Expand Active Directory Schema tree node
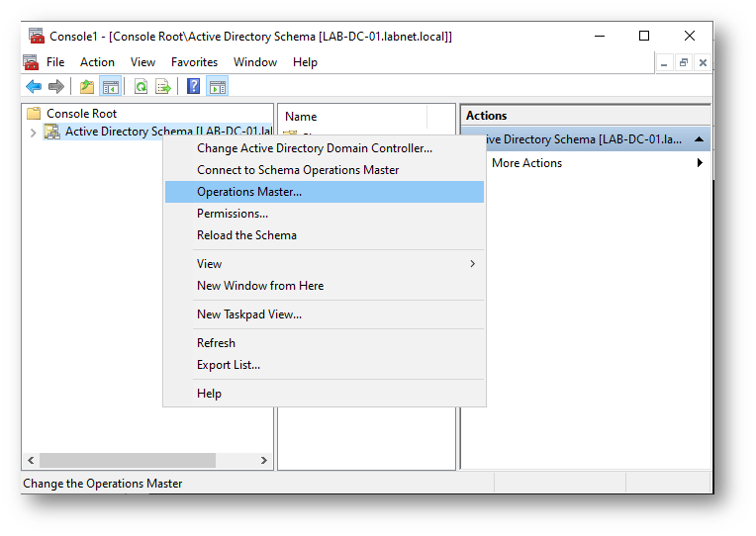This screenshot has height=536, width=756. (x=33, y=133)
